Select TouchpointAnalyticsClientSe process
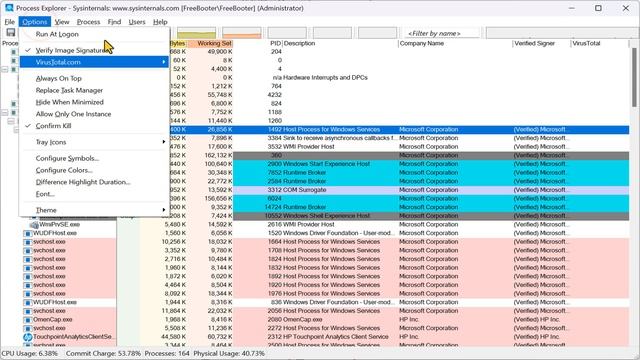Screen dimensions: 640x360 pyautogui.click(x=314, y=337)
